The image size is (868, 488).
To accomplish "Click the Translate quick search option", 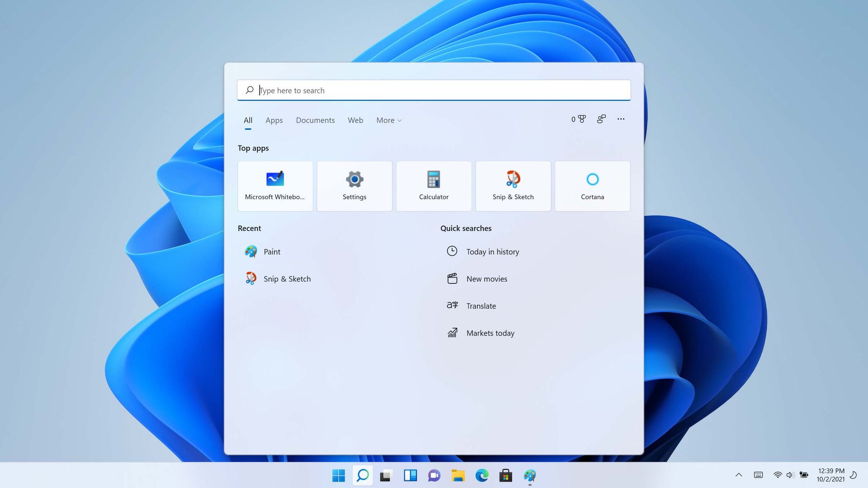I will click(x=481, y=305).
